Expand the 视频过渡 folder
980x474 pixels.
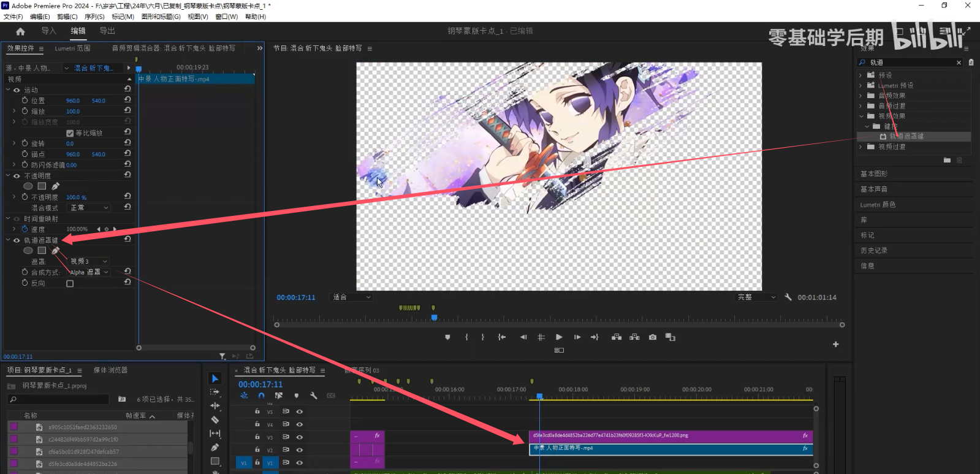tap(860, 147)
